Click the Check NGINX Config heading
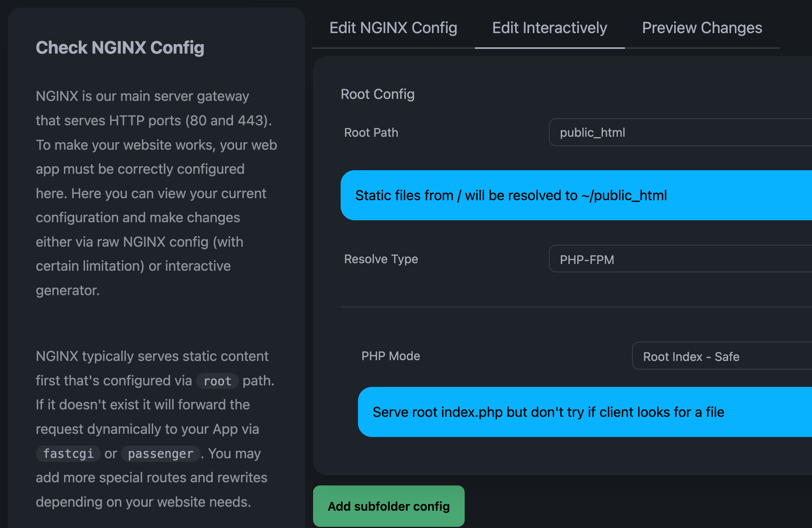This screenshot has width=812, height=528. click(x=120, y=48)
